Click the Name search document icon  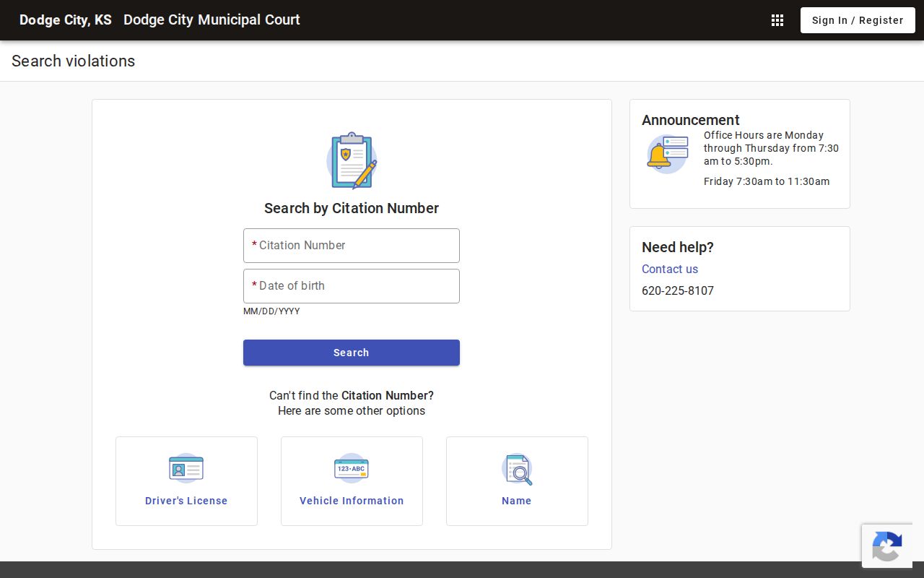point(517,469)
